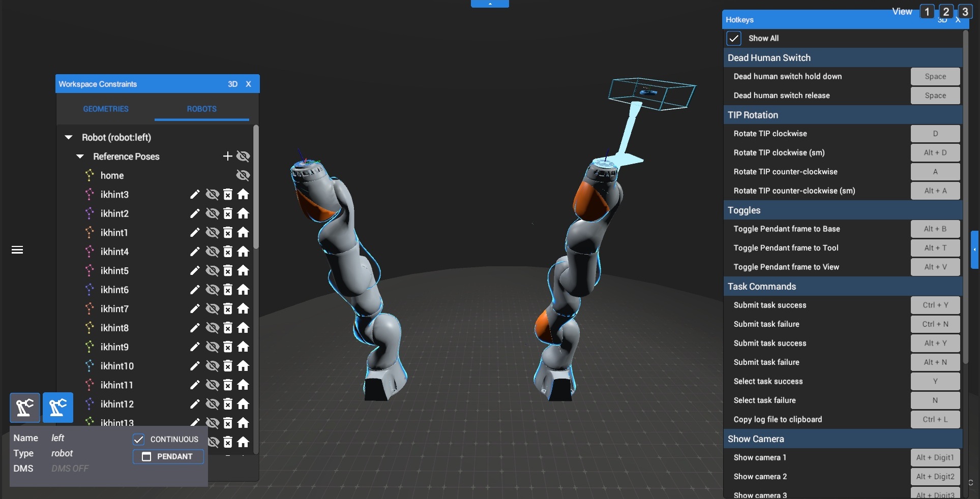The image size is (980, 499).
Task: Edit the ikhint11 reference pose
Action: point(195,385)
